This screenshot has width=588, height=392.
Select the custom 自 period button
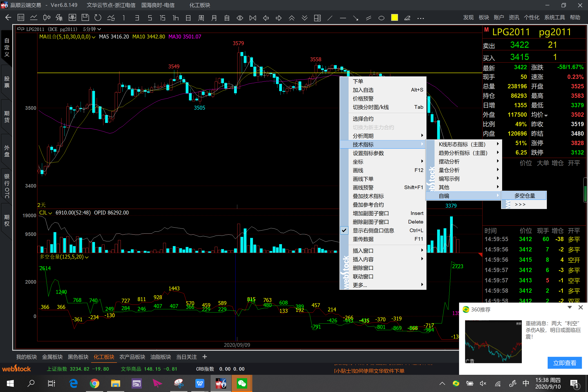(227, 18)
